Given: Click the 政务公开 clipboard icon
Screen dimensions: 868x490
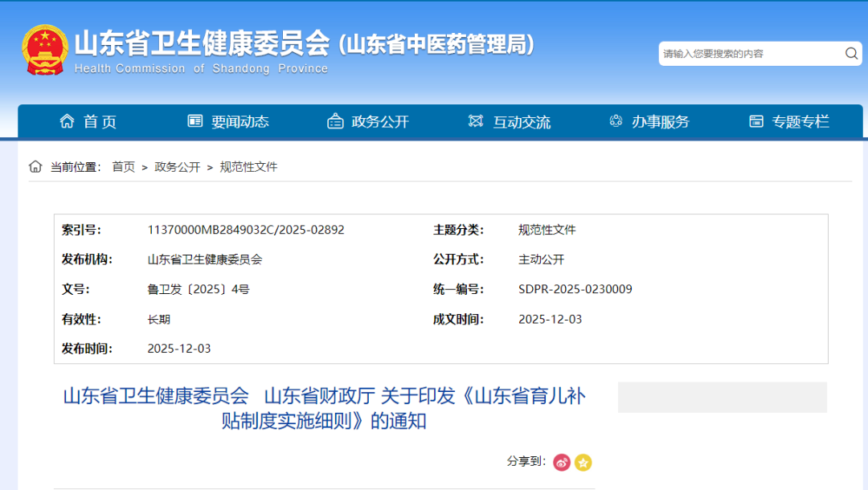Looking at the screenshot, I should coord(335,120).
